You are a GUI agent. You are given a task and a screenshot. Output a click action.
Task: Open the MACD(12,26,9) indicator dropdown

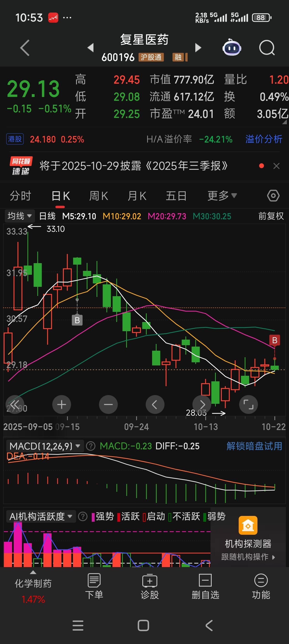(x=45, y=446)
